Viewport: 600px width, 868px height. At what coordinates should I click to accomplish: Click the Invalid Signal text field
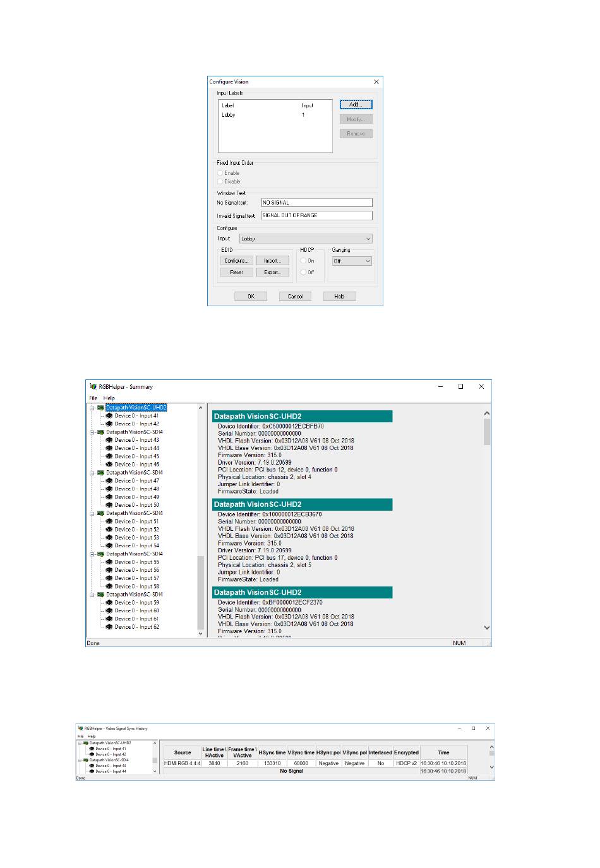(317, 215)
